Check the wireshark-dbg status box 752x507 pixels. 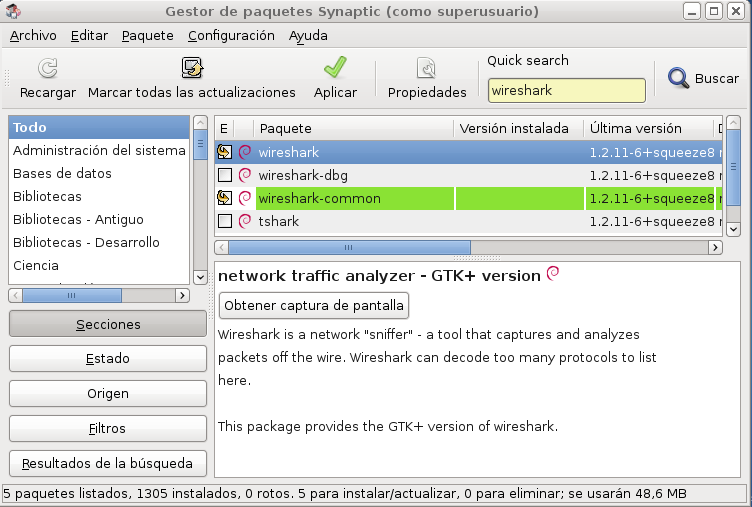point(224,175)
